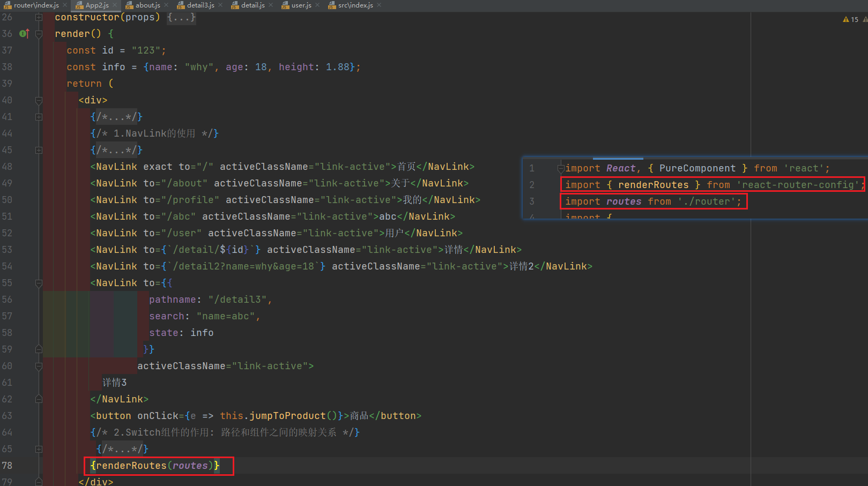Click the fold marker at line 60
Viewport: 868px width, 486px height.
click(39, 366)
